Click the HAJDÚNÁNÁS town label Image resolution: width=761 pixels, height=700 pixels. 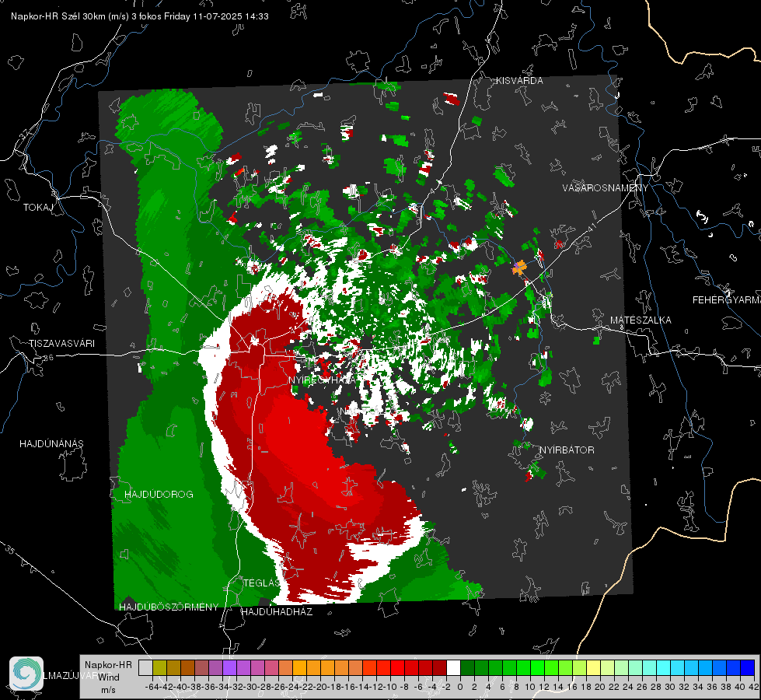coord(51,443)
